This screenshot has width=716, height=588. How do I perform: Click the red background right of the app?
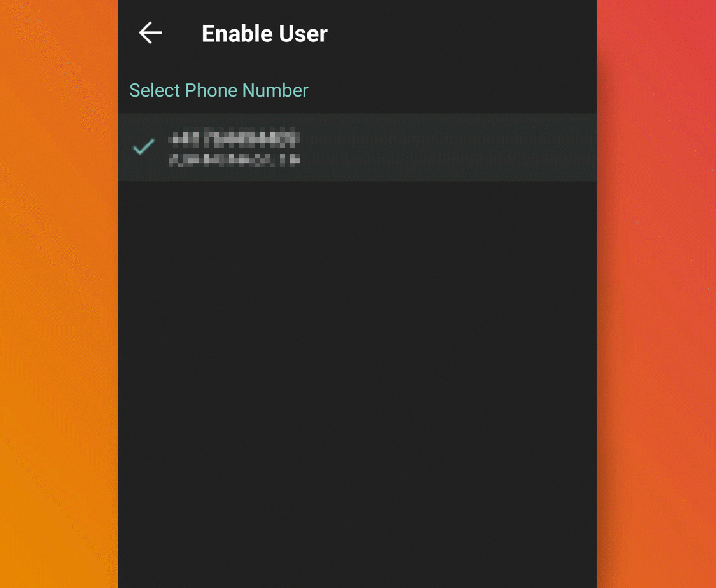[x=656, y=293]
